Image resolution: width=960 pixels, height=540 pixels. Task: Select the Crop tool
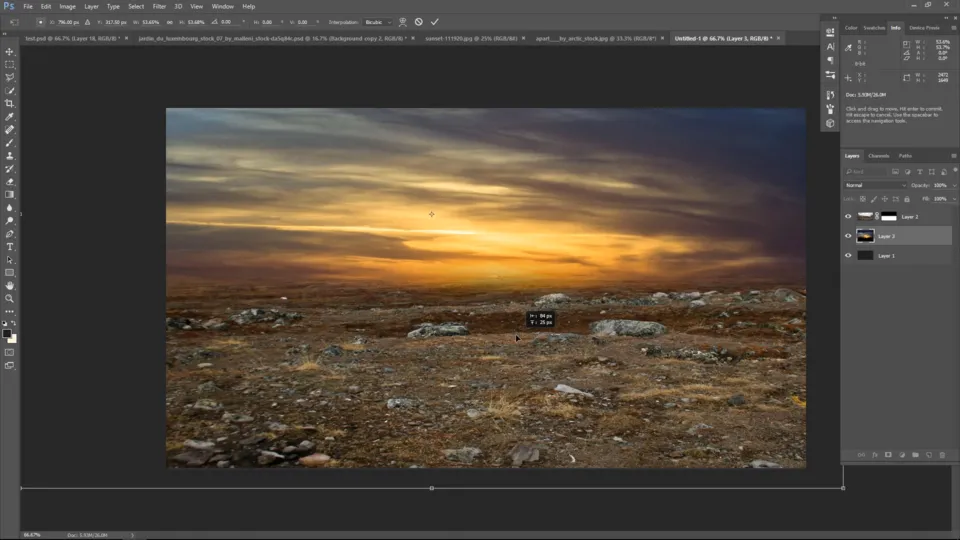(9, 103)
